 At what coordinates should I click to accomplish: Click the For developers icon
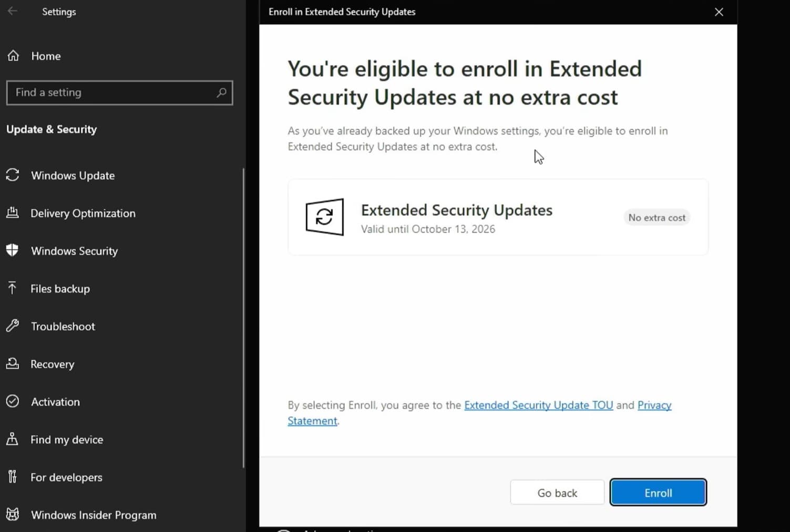pyautogui.click(x=13, y=477)
